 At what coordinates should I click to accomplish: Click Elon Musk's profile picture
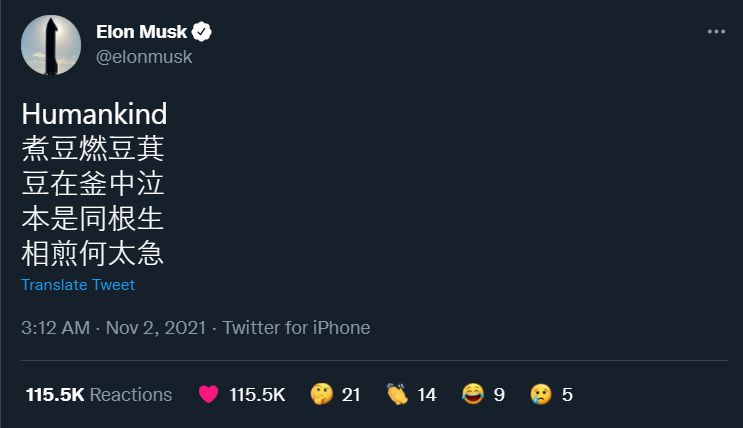51,46
